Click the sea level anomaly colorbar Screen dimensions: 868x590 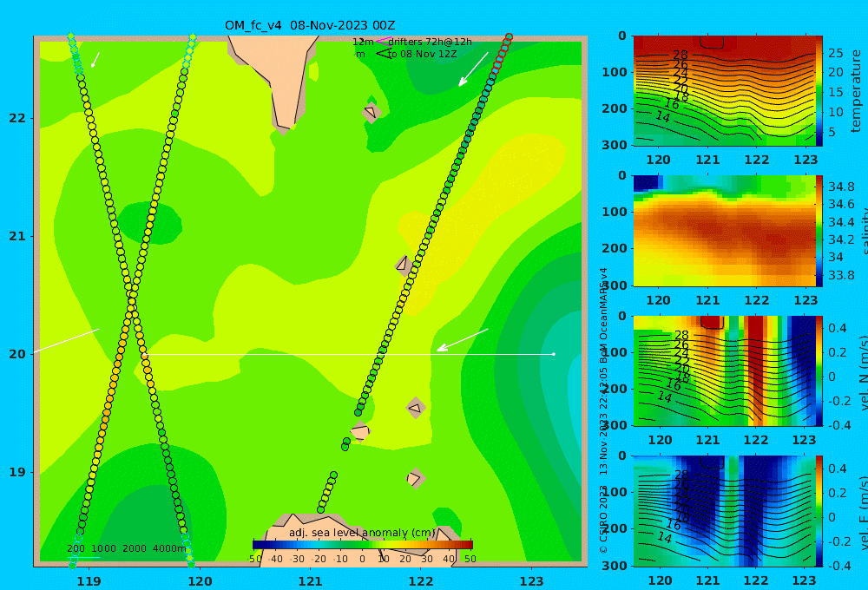363,545
